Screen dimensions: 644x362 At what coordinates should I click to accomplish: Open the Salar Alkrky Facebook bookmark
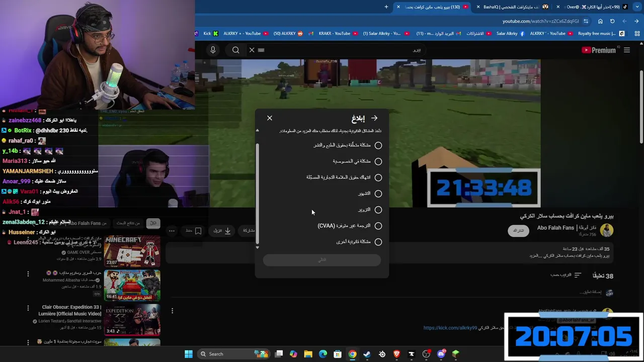[510, 34]
